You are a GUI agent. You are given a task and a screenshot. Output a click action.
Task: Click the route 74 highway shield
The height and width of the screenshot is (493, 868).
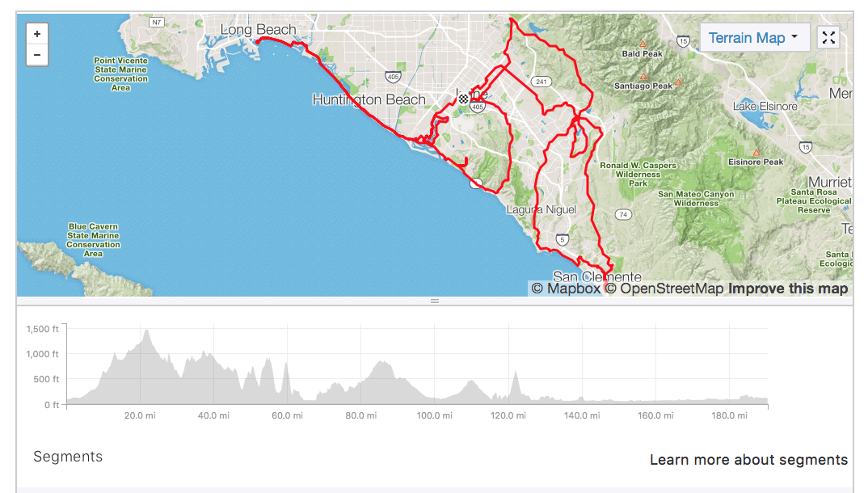622,214
